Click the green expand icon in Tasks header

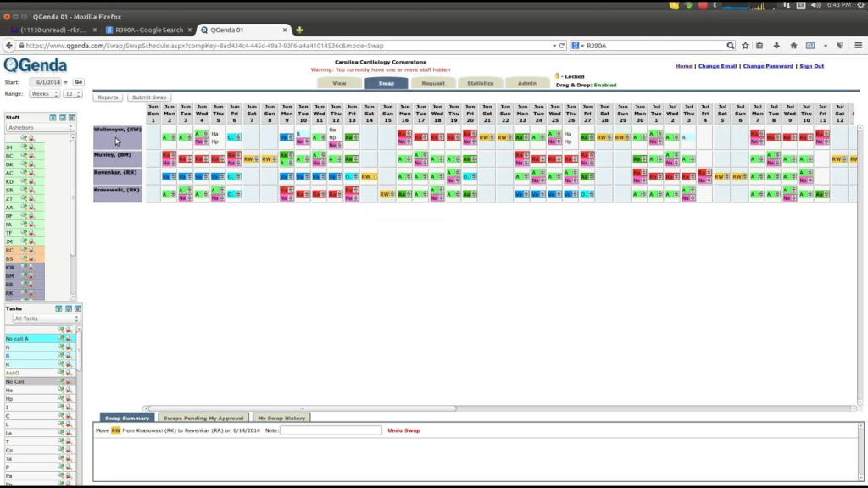[58, 308]
